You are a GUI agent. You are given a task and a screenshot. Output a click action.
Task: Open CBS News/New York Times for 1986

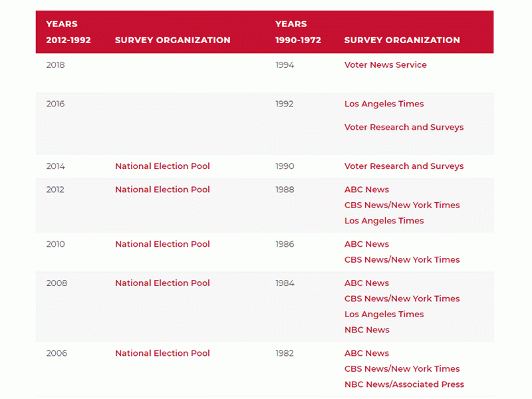(402, 259)
